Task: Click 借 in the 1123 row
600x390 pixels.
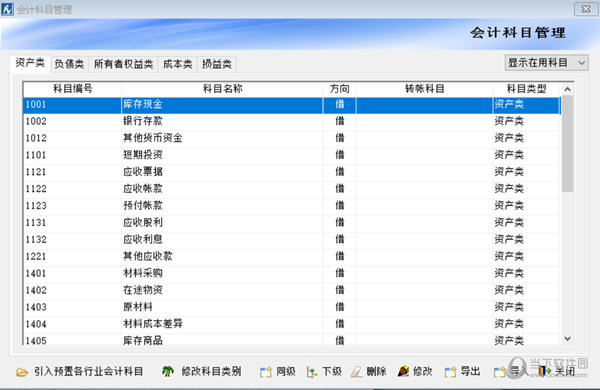Action: [340, 206]
